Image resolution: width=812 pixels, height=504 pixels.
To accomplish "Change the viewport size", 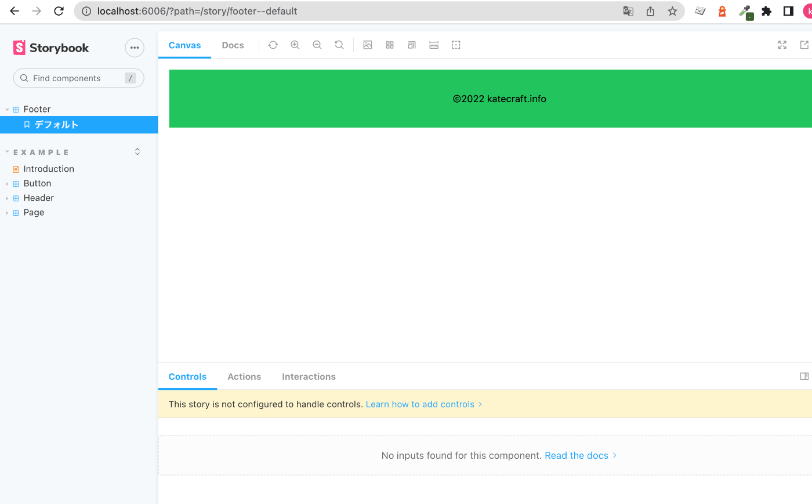I will (x=412, y=45).
